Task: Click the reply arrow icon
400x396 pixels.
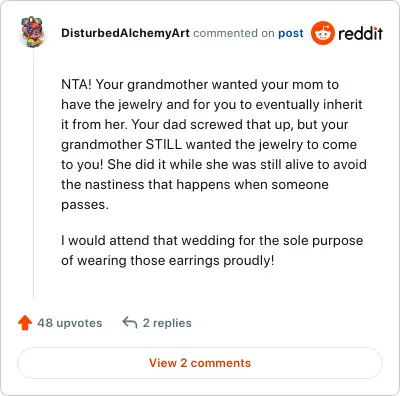Action: [x=130, y=322]
